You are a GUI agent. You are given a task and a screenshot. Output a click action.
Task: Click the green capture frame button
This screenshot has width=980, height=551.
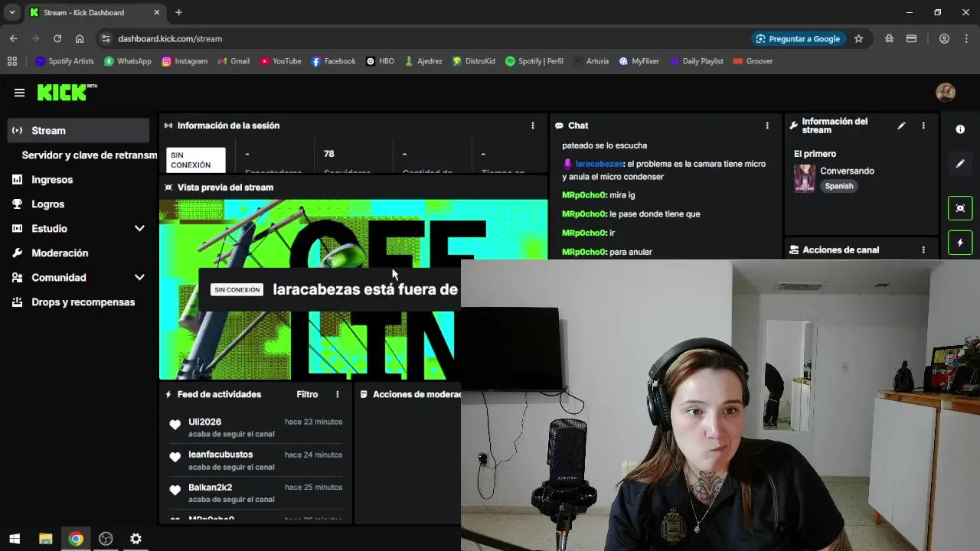tap(960, 208)
